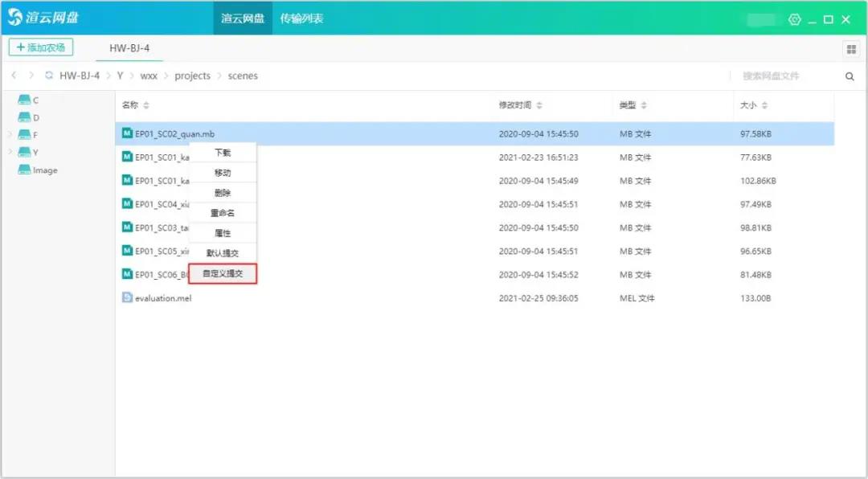This screenshot has width=868, height=479.
Task: Navigate back with the left arrow
Action: click(x=14, y=76)
